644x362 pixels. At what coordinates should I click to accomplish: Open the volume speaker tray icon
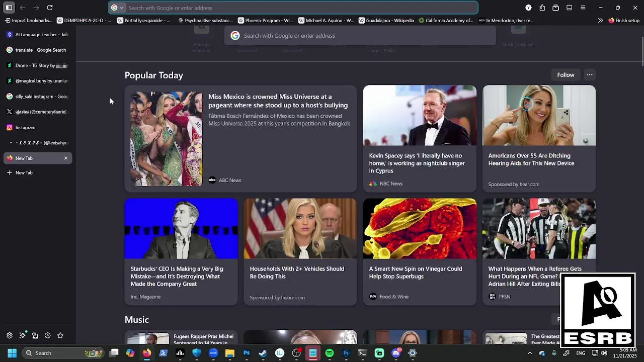click(x=604, y=353)
